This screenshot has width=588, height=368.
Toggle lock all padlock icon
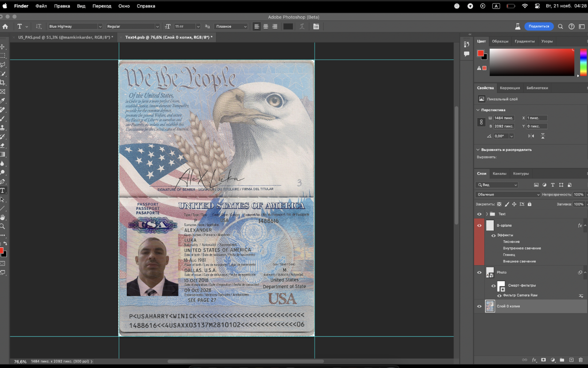pos(529,204)
